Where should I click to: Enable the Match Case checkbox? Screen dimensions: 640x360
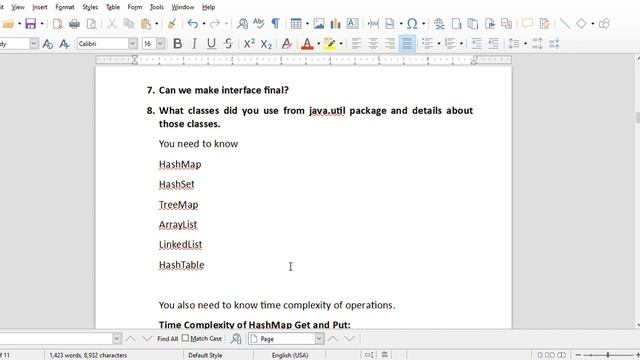pos(185,338)
